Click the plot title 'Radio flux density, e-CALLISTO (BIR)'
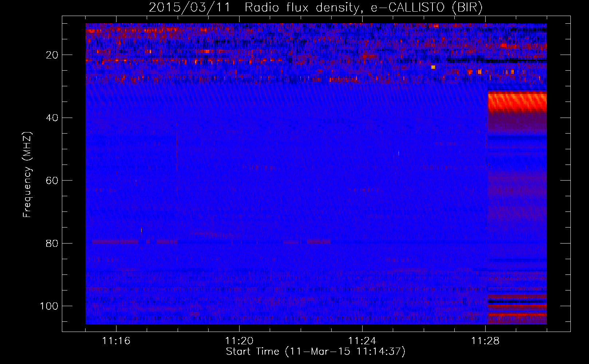 364,8
